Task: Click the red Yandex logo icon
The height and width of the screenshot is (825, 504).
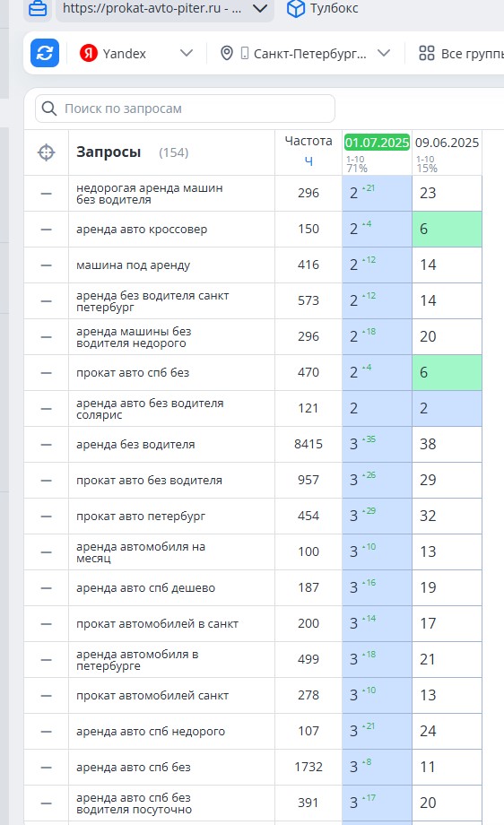Action: 89,53
